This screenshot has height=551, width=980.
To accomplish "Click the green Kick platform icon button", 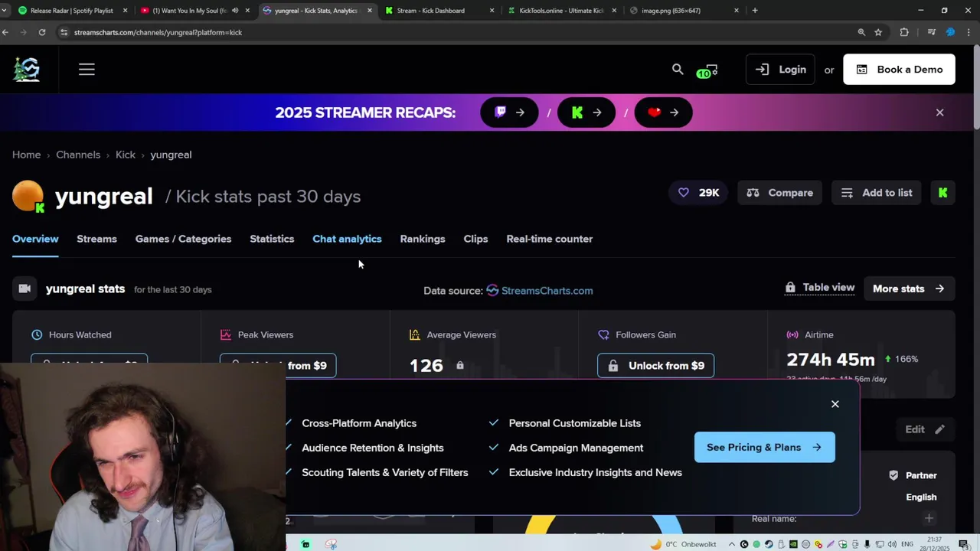I will point(943,193).
